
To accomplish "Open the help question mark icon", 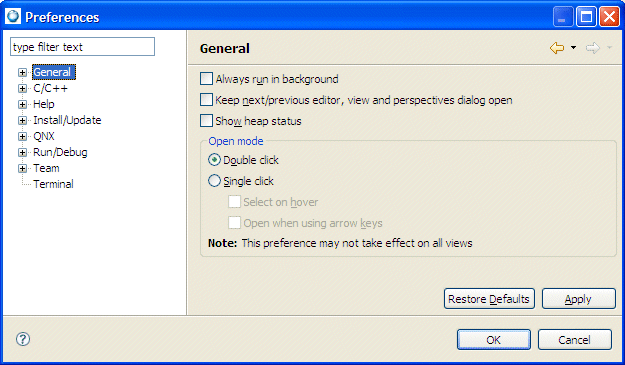I will (x=23, y=339).
